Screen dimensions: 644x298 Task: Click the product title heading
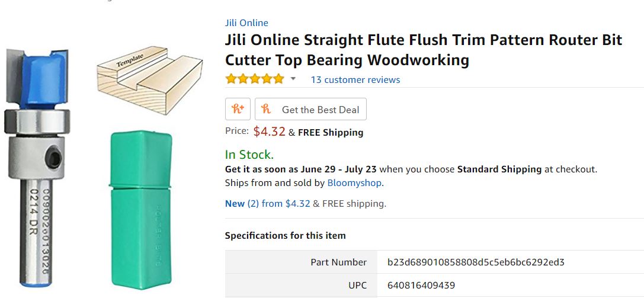point(423,50)
